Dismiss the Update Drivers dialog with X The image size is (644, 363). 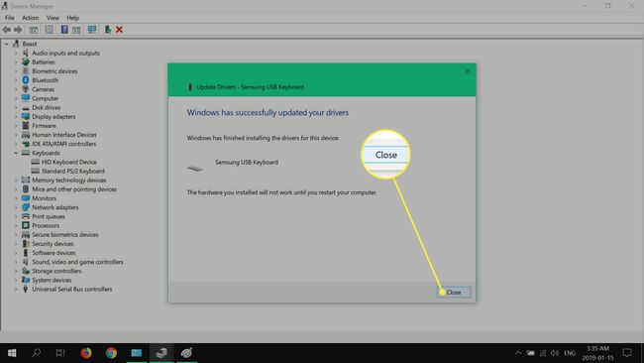click(x=468, y=71)
